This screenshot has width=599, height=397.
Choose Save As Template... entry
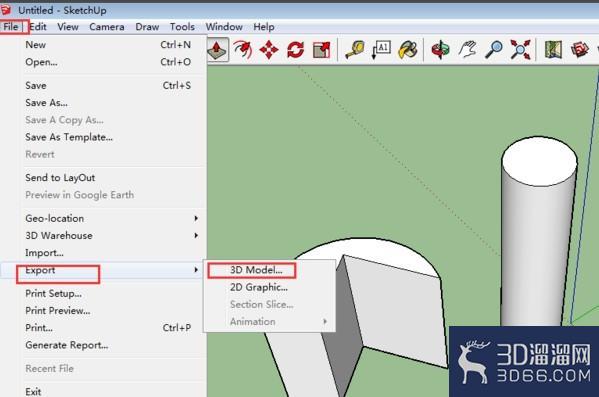pyautogui.click(x=103, y=137)
